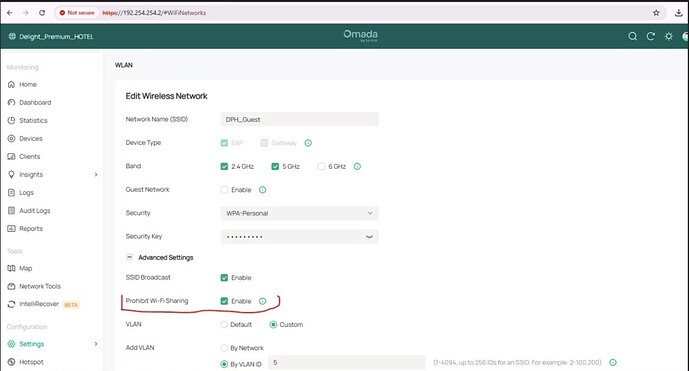Reveal the Security Key with eye icon
The width and height of the screenshot is (689, 371).
(x=370, y=236)
